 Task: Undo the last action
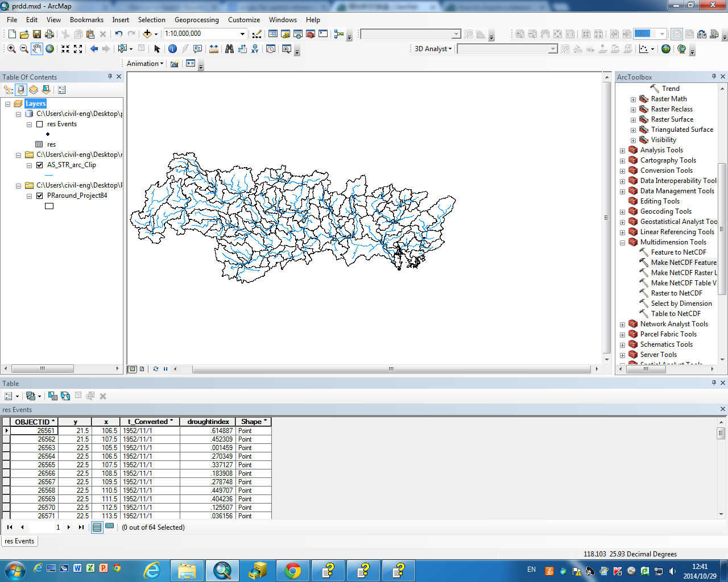click(118, 34)
